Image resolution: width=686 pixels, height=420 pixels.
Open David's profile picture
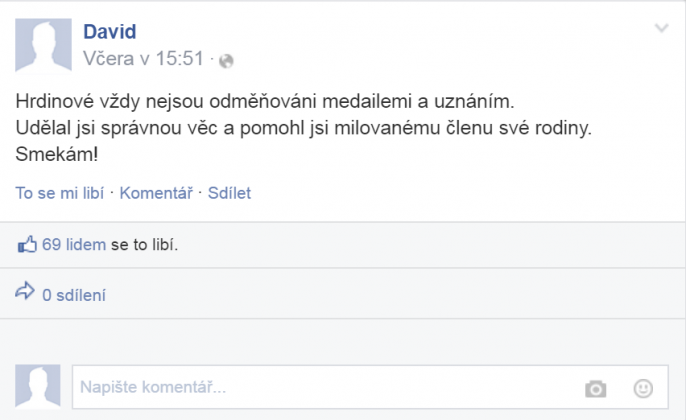[43, 43]
